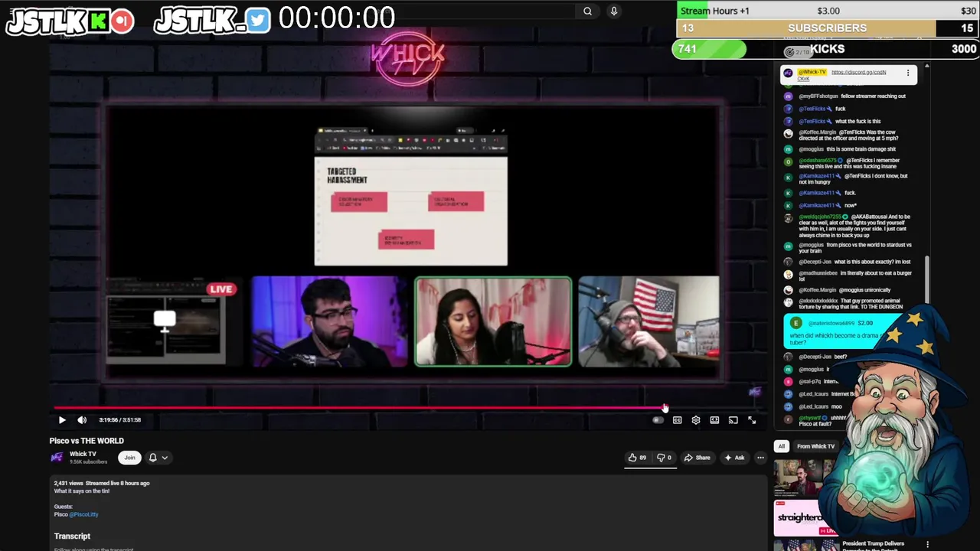Open the pinned discord.gg link
This screenshot has height=551, width=980.
[x=858, y=72]
